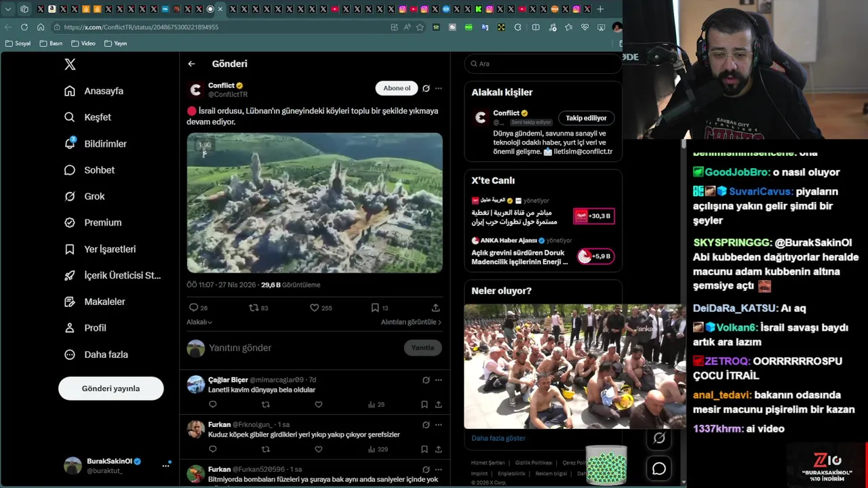Open X home via the X logo
This screenshot has height=488, width=868.
point(70,64)
